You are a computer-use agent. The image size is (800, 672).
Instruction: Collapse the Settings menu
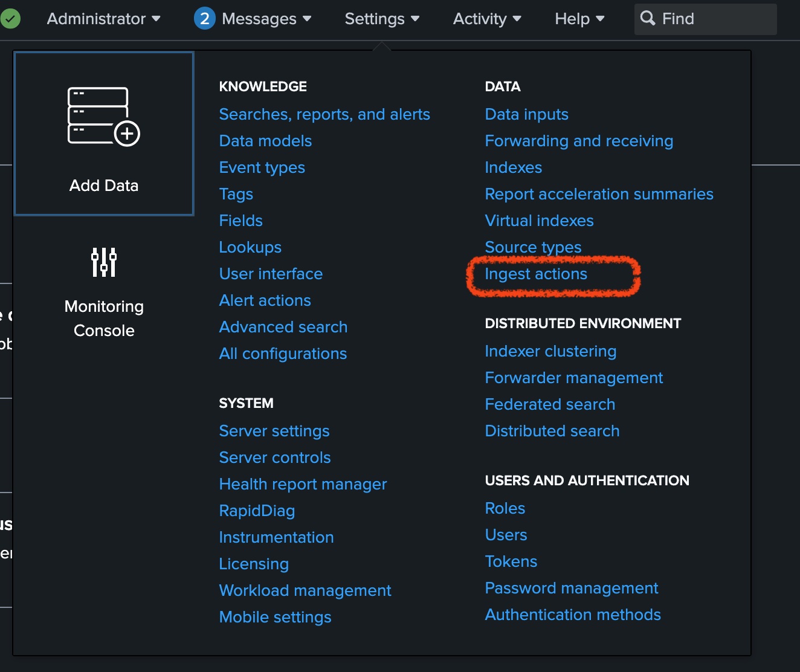[x=382, y=19]
